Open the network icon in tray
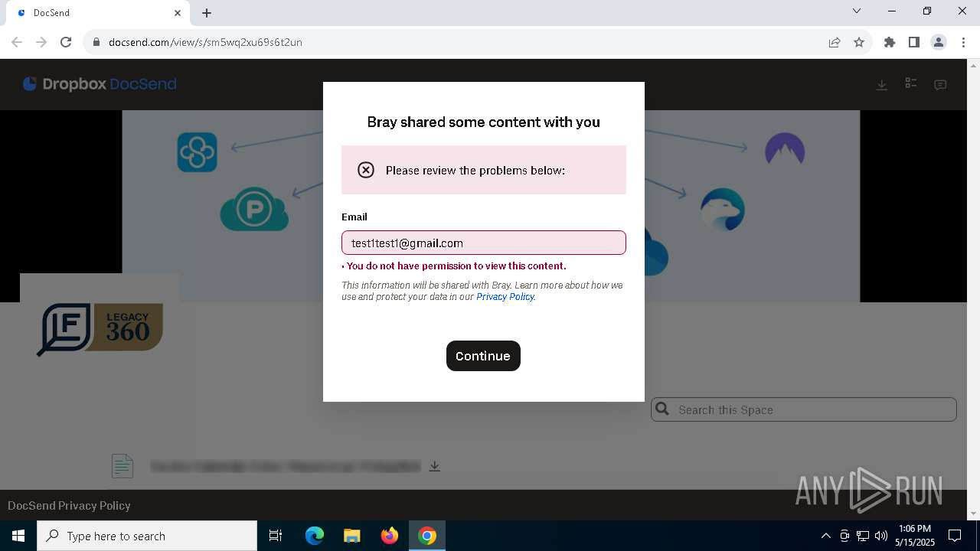Image resolution: width=980 pixels, height=551 pixels. click(x=863, y=536)
